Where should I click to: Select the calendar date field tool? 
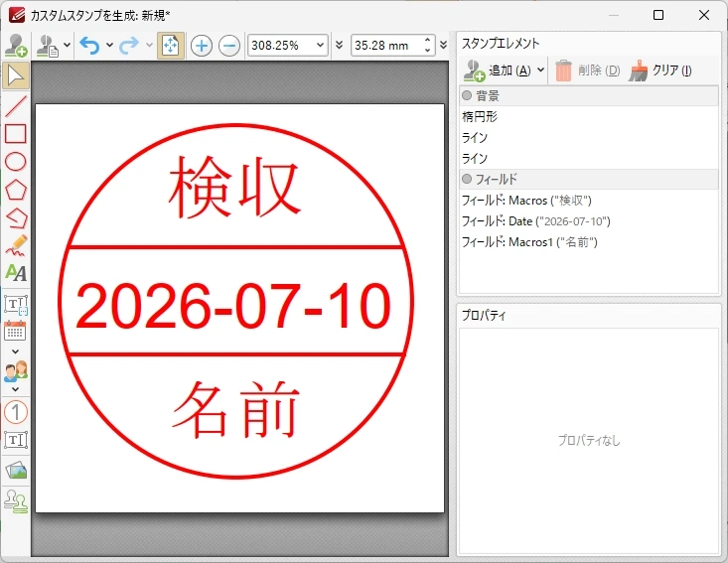point(16,332)
